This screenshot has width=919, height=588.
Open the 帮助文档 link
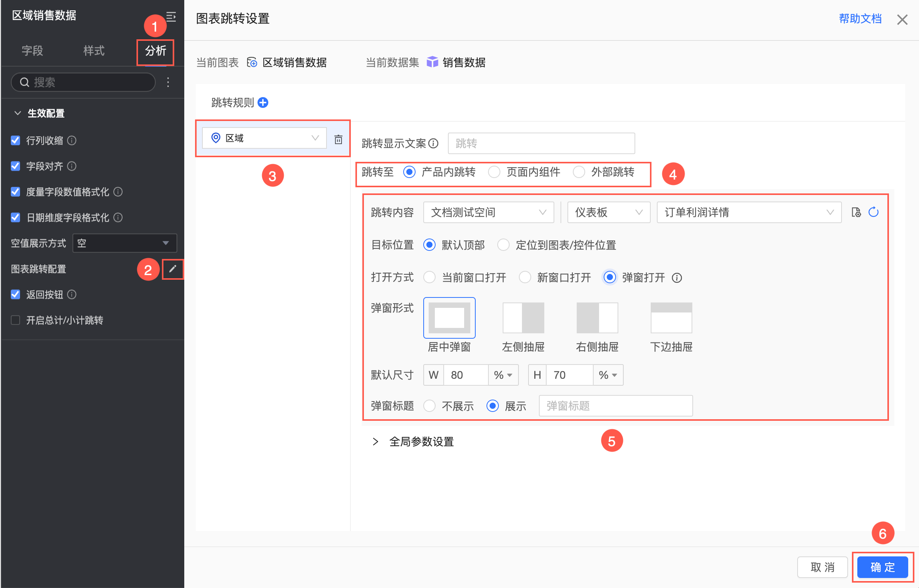860,18
